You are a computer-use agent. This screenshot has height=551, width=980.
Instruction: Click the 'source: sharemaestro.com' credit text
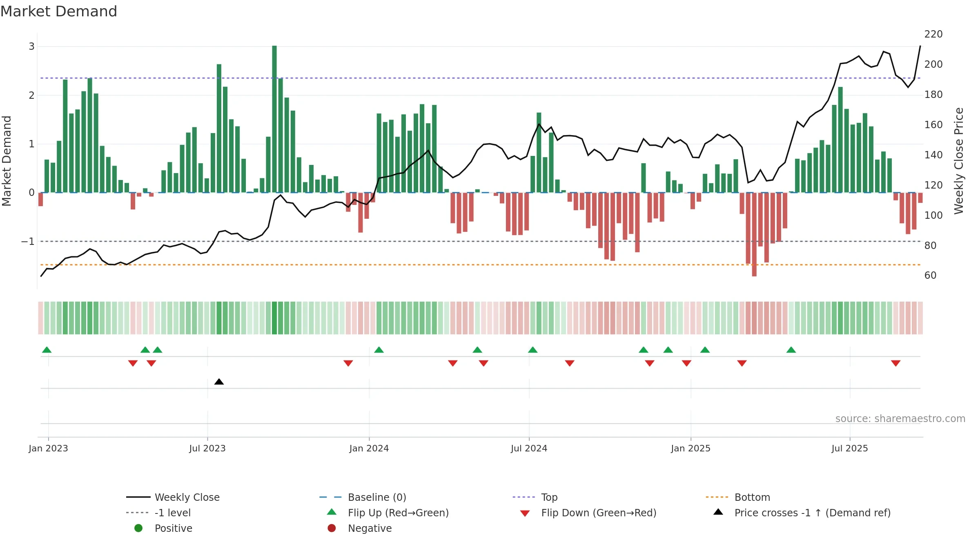900,418
